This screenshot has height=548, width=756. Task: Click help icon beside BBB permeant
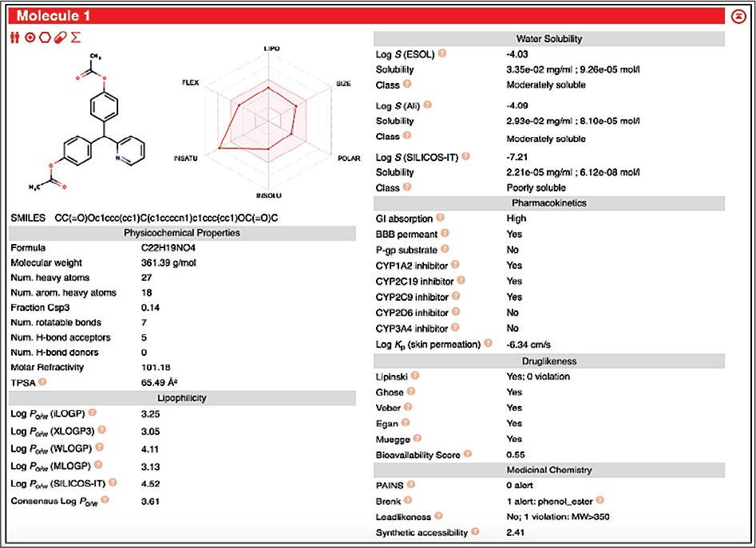pyautogui.click(x=445, y=234)
